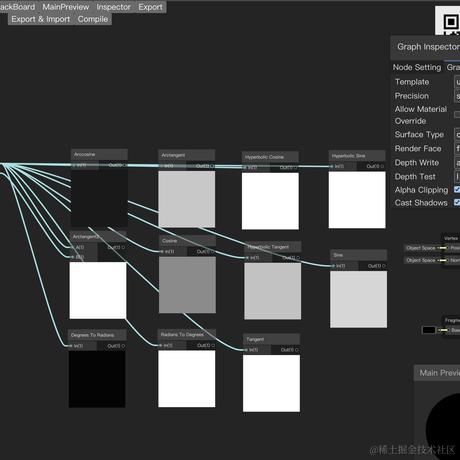Open the Inspector menu
This screenshot has height=460, width=460.
113,7
